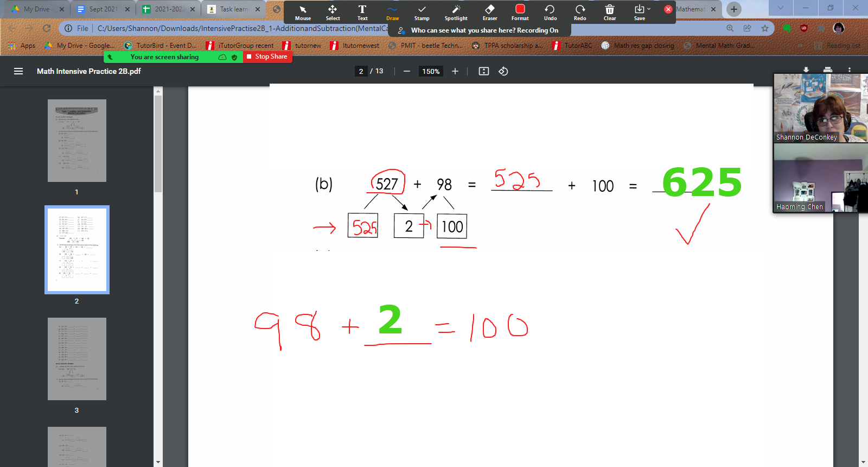Click Shannon DeConkey's video tile
This screenshot has width=868, height=467.
tap(820, 108)
